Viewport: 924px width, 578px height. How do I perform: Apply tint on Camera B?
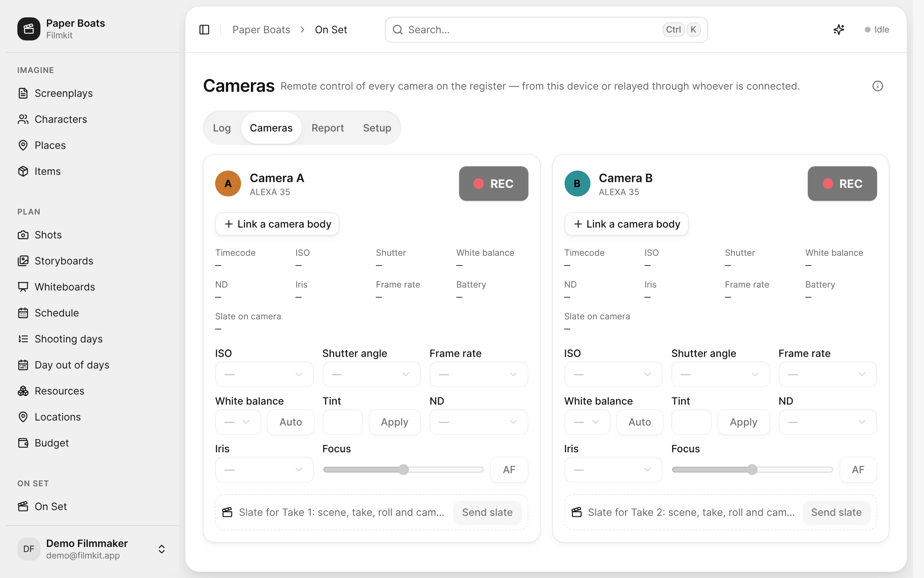[744, 422]
